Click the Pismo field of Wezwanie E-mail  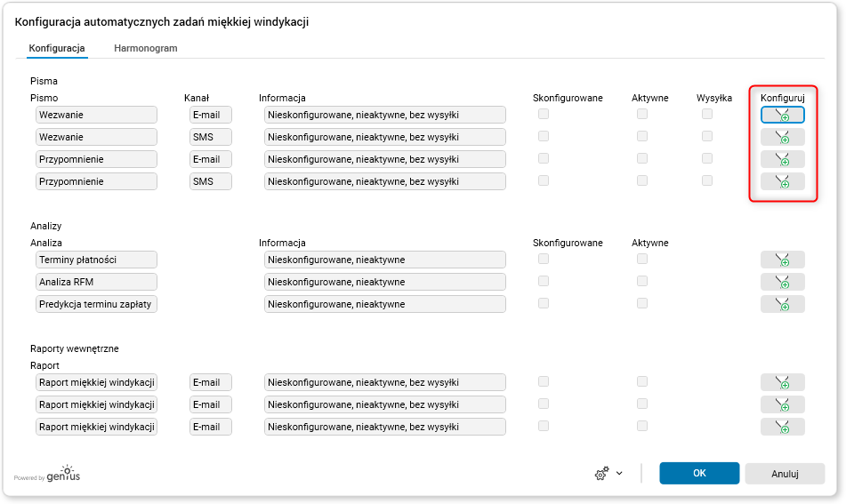click(97, 115)
